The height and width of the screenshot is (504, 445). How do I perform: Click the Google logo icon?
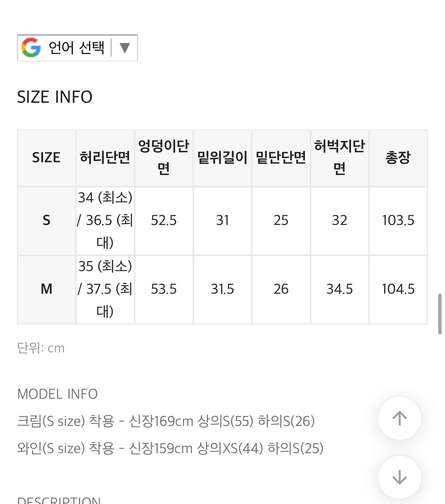(31, 48)
